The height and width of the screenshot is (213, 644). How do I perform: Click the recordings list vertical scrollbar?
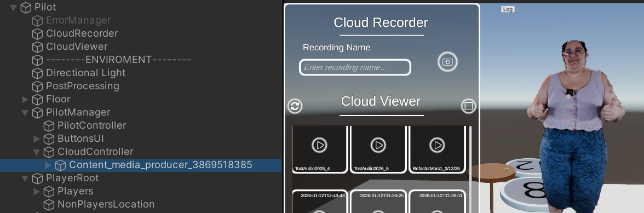pyautogui.click(x=470, y=169)
